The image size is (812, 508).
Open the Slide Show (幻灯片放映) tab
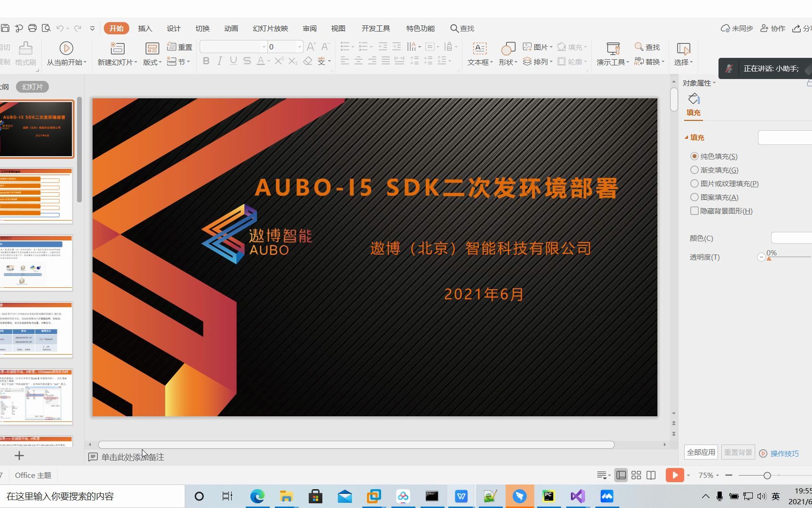(270, 28)
